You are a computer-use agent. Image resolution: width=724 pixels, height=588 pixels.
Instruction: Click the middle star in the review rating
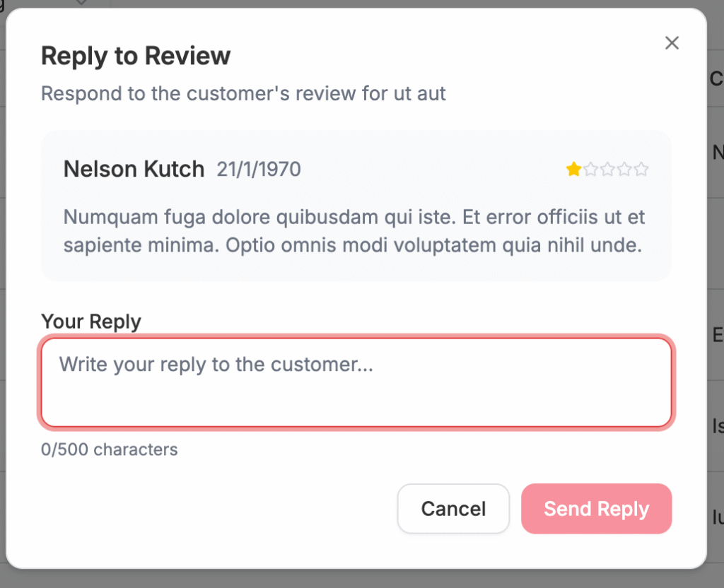coord(607,169)
